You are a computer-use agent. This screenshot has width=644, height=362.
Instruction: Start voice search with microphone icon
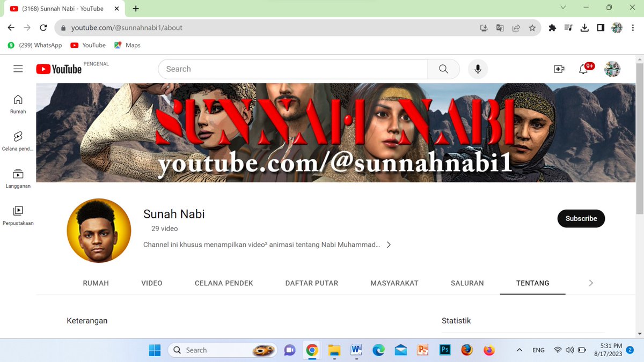coord(478,69)
